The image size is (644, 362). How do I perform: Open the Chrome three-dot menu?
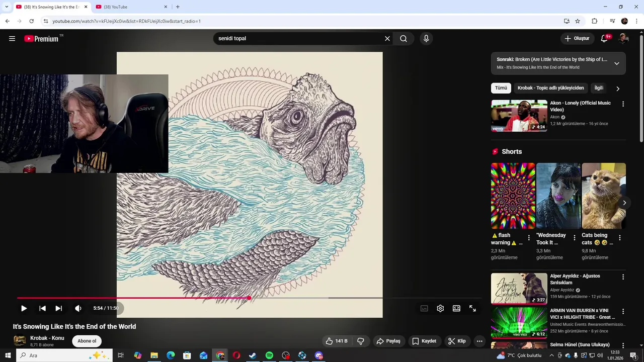637,21
